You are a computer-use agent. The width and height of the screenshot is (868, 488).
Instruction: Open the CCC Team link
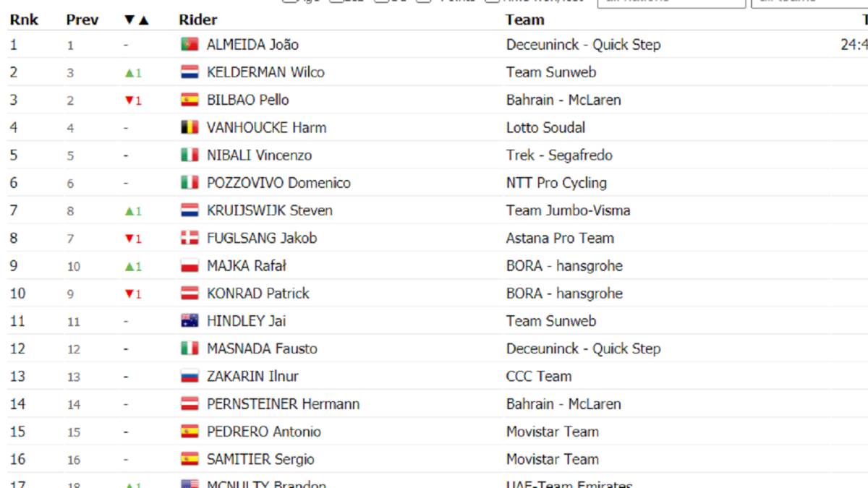point(539,377)
